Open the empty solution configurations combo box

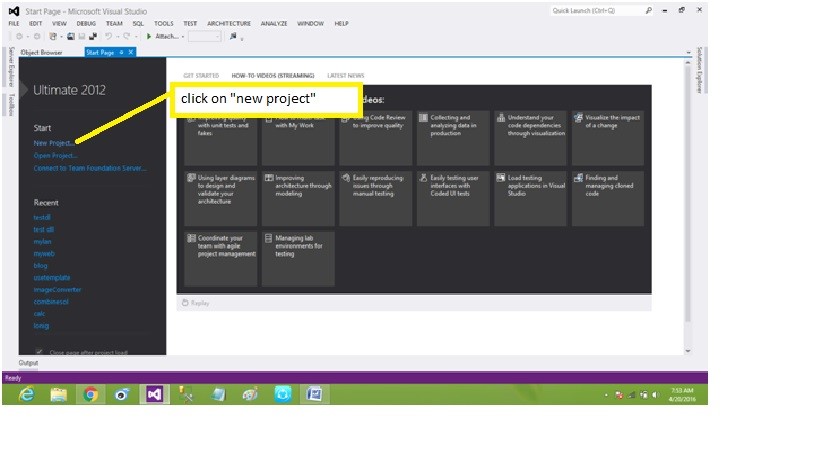pos(204,37)
